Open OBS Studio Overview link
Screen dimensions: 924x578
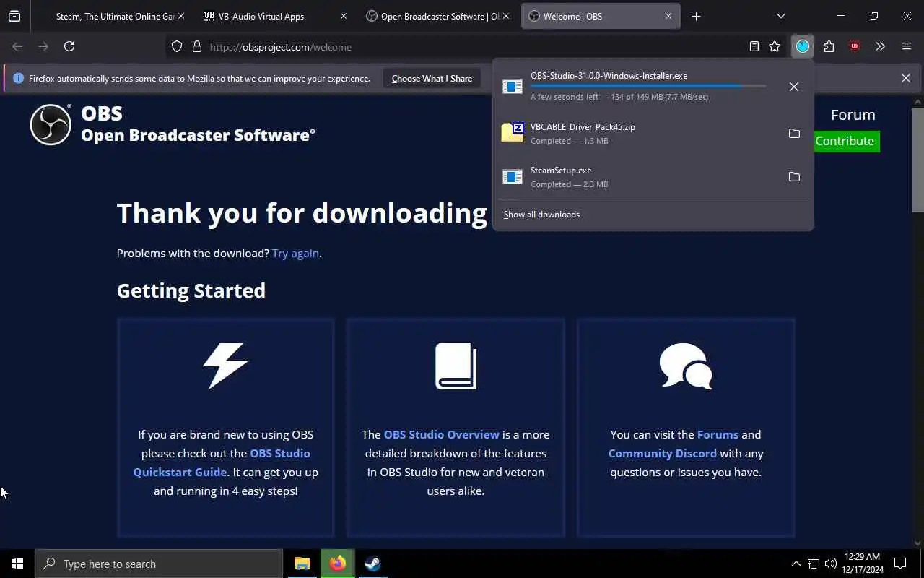click(x=442, y=434)
